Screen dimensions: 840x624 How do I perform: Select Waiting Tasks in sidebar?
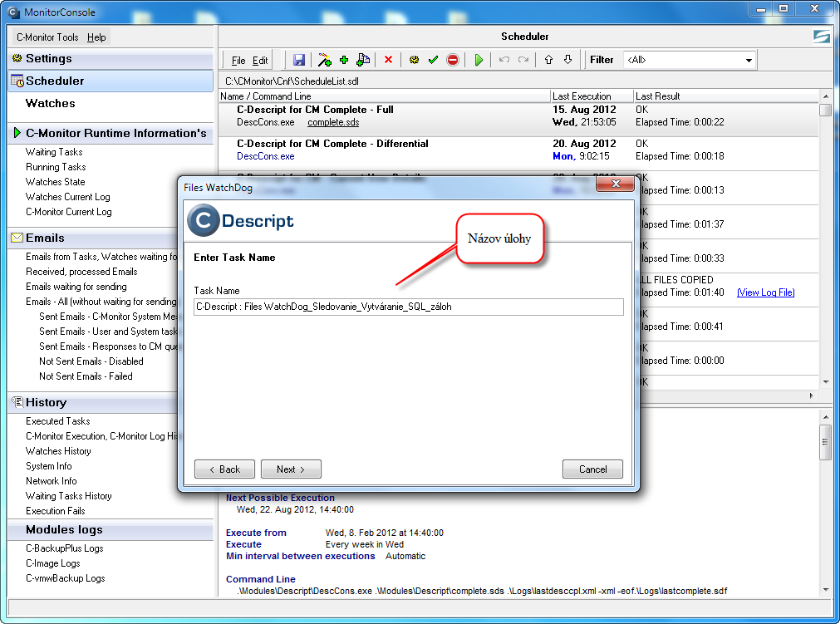54,152
